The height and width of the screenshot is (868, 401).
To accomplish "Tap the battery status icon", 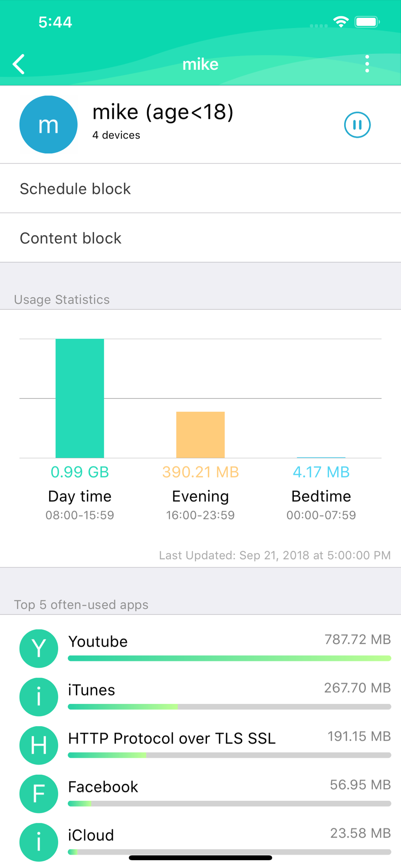I will point(367,22).
